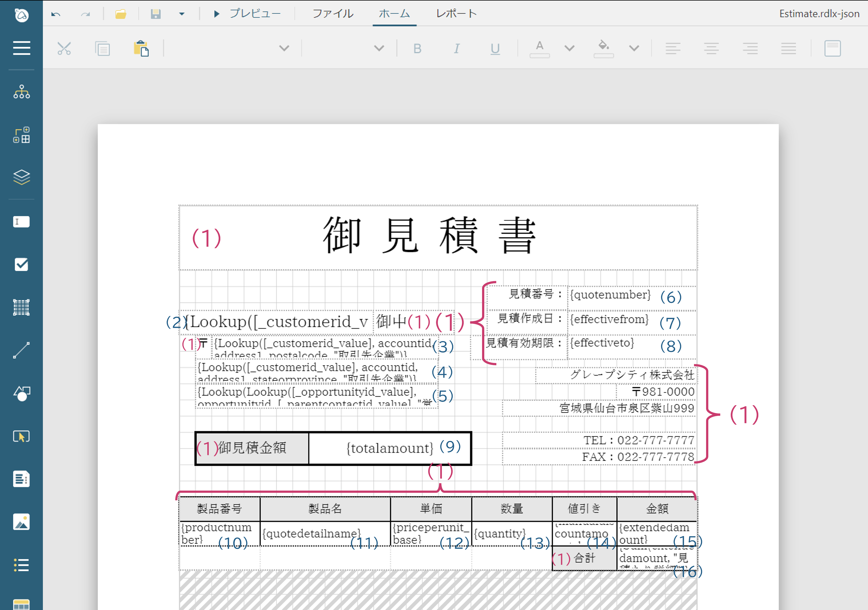
Task: Open the group editor icon in the sidebar
Action: click(21, 135)
